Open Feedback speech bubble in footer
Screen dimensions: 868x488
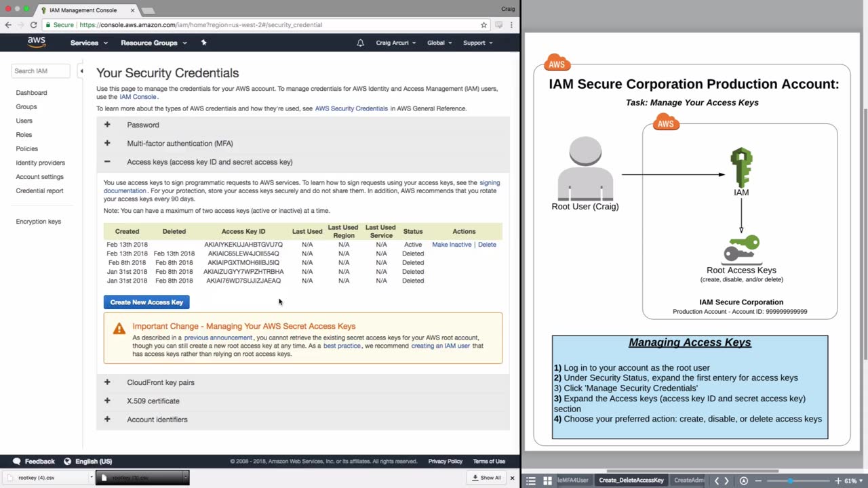17,462
